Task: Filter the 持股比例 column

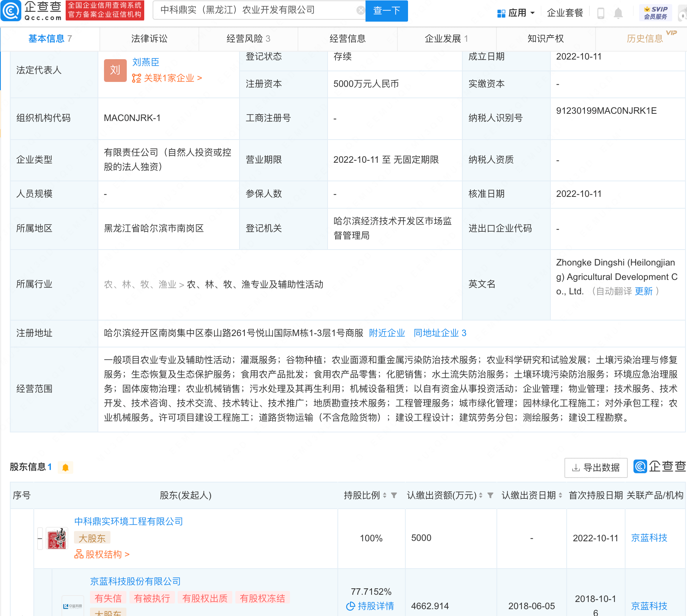Action: point(394,495)
